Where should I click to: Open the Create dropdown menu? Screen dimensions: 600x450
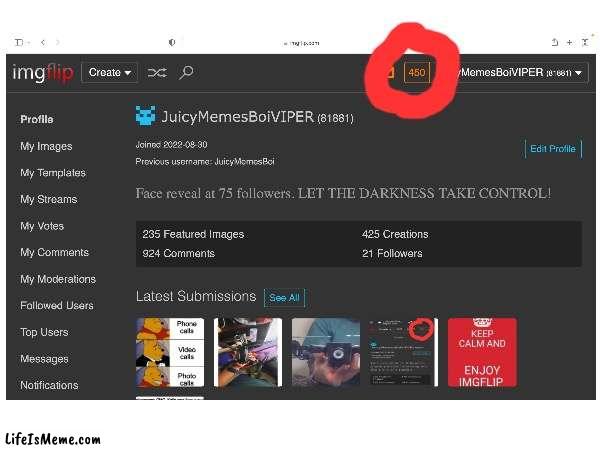[110, 72]
